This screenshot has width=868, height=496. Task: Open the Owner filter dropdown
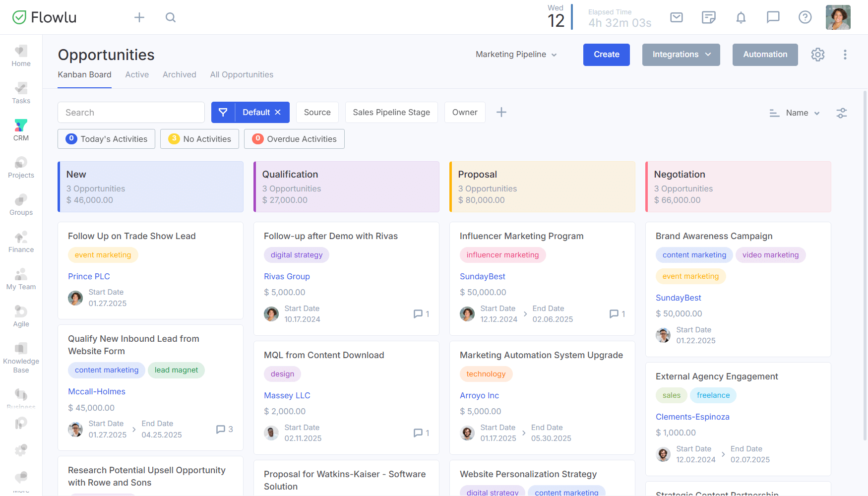click(x=465, y=113)
